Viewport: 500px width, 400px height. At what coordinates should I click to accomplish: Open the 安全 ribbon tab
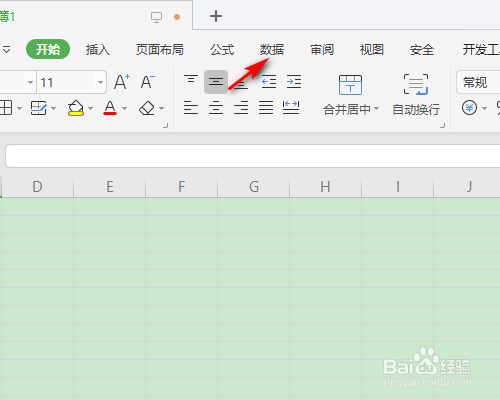tap(422, 50)
